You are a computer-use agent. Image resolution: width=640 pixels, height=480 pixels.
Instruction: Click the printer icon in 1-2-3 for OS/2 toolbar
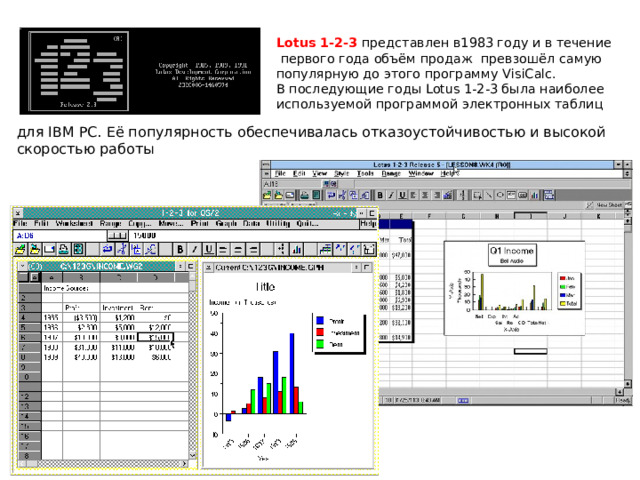point(64,249)
